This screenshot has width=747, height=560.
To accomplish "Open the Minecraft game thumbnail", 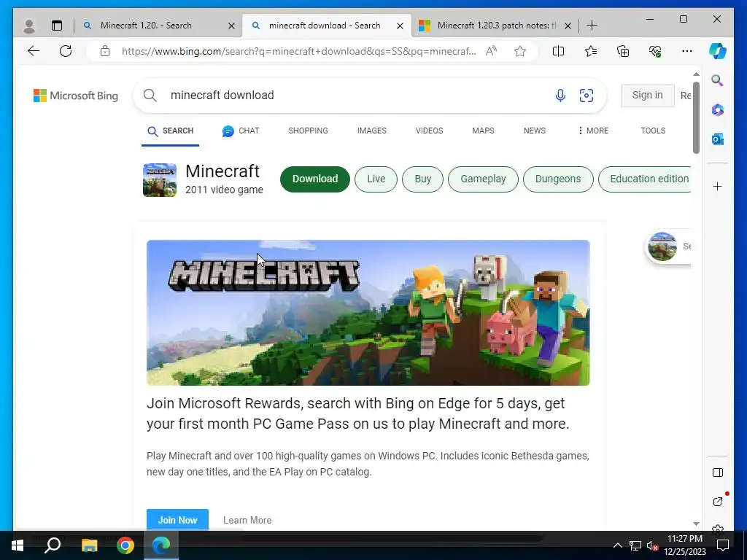I will [x=160, y=180].
